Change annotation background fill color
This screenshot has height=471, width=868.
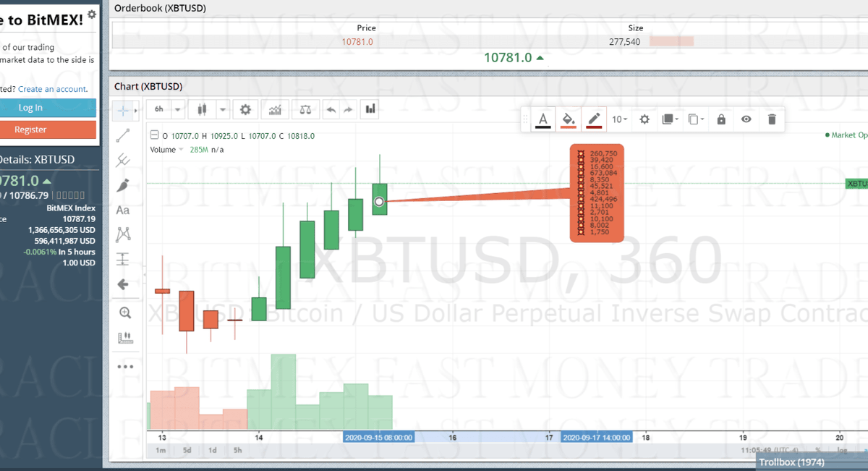(569, 119)
